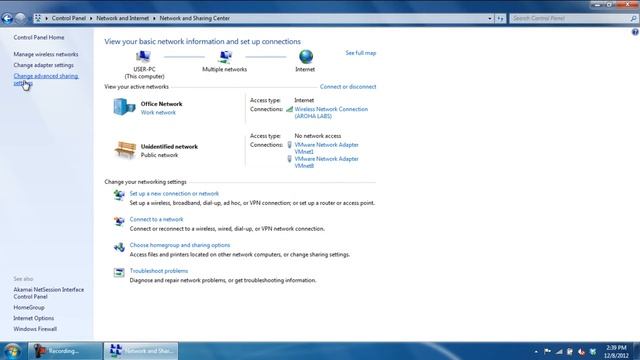Open Wireless Network Connection (AROHA LABS)

tap(331, 113)
